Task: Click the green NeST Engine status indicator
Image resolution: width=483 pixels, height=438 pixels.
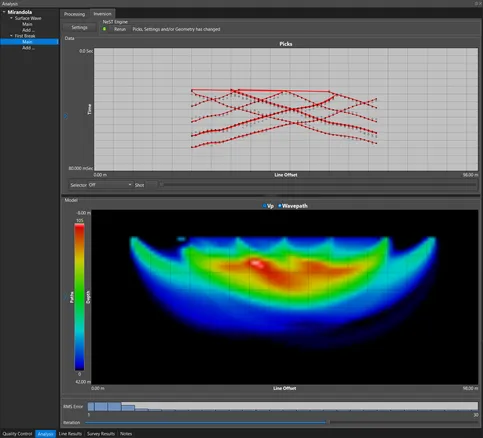Action: 104,29
